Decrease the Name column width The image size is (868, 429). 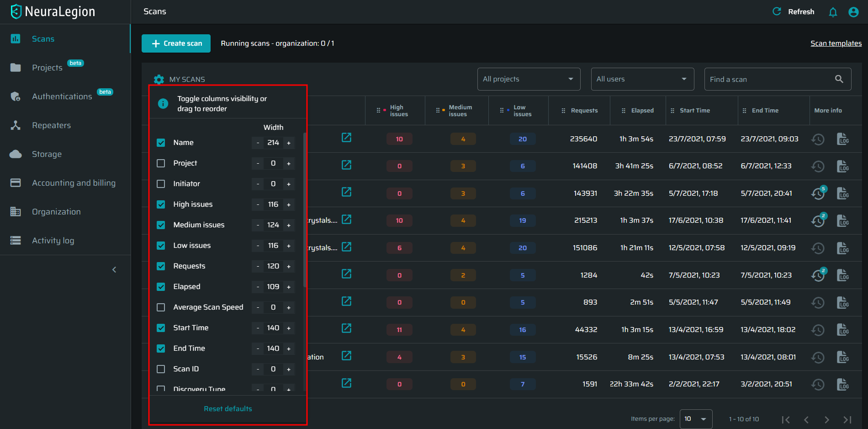tap(258, 143)
